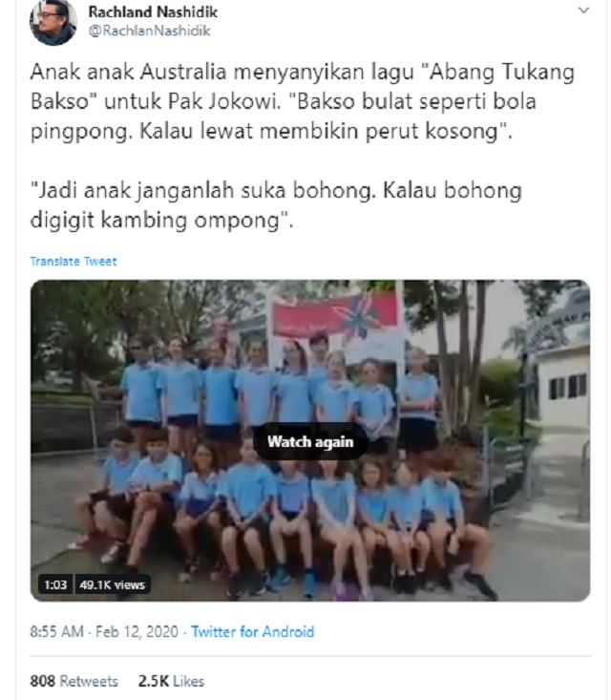Viewport: 611px width, 700px height.
Task: View the 2.5K Likes list
Action: tap(171, 681)
